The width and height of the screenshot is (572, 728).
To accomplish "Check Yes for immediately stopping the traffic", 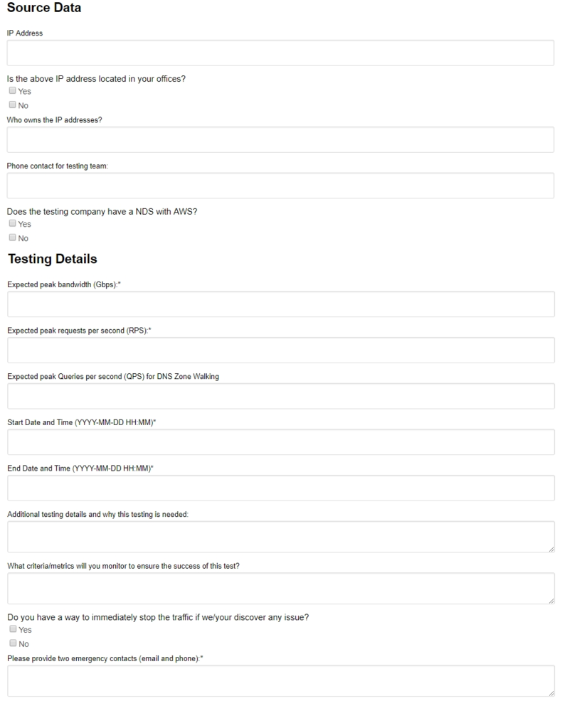I will [x=13, y=629].
